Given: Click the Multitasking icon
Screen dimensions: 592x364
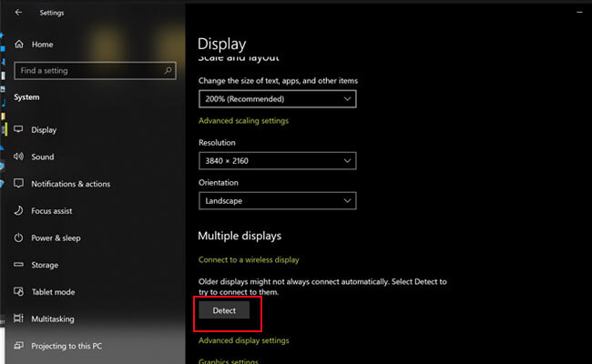Looking at the screenshot, I should click(18, 318).
